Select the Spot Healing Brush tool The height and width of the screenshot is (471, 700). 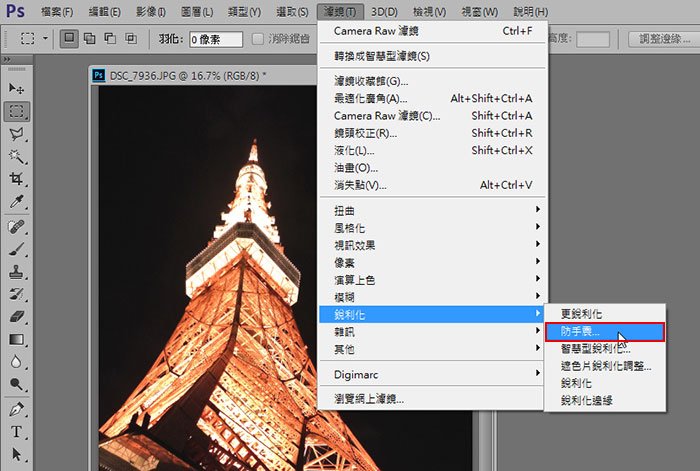(17, 227)
